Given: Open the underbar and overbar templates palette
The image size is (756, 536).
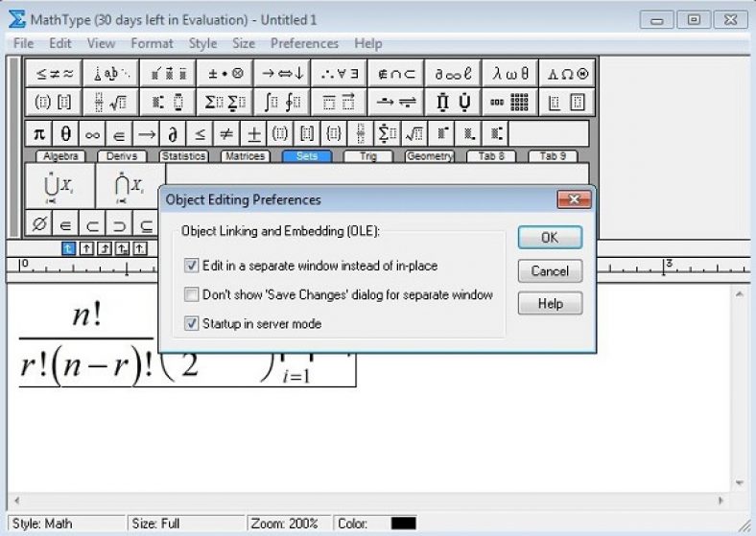Looking at the screenshot, I should click(x=339, y=102).
